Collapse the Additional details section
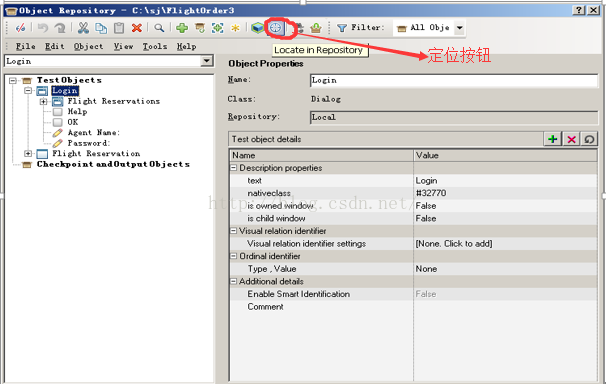 233,281
